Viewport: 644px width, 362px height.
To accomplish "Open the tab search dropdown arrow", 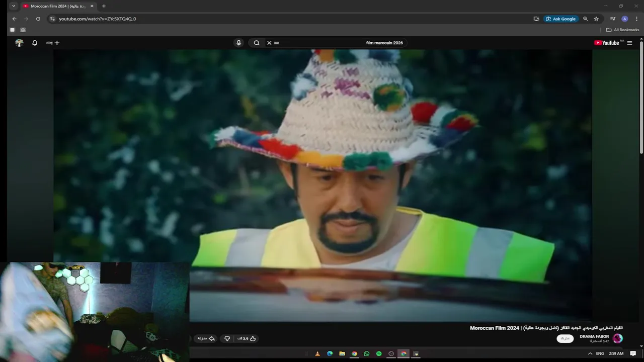I will (x=14, y=6).
